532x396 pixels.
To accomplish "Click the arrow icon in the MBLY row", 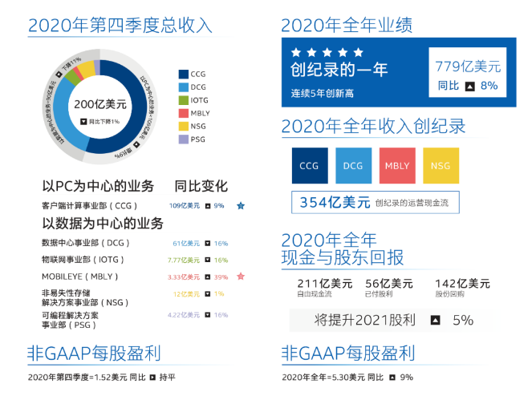I will [x=208, y=277].
